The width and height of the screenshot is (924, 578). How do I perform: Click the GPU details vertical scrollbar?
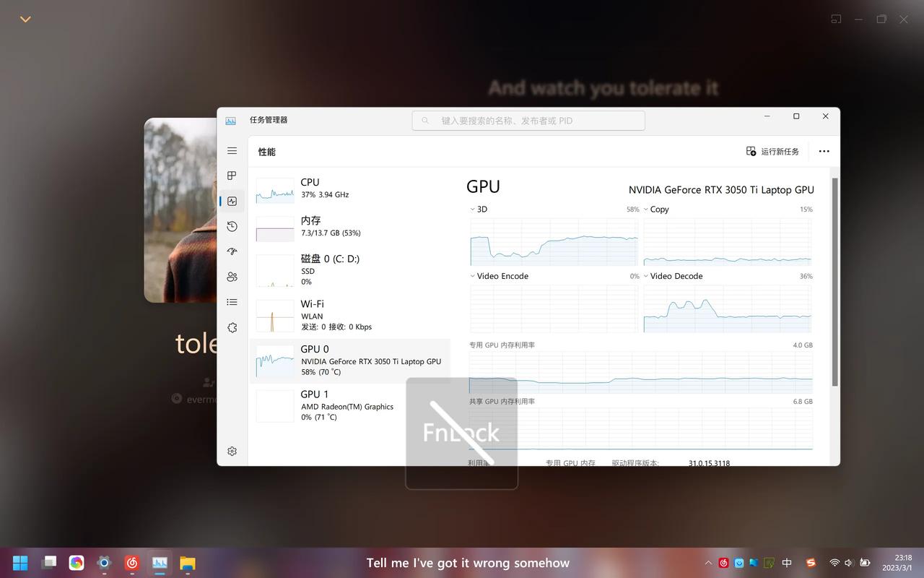[835, 282]
